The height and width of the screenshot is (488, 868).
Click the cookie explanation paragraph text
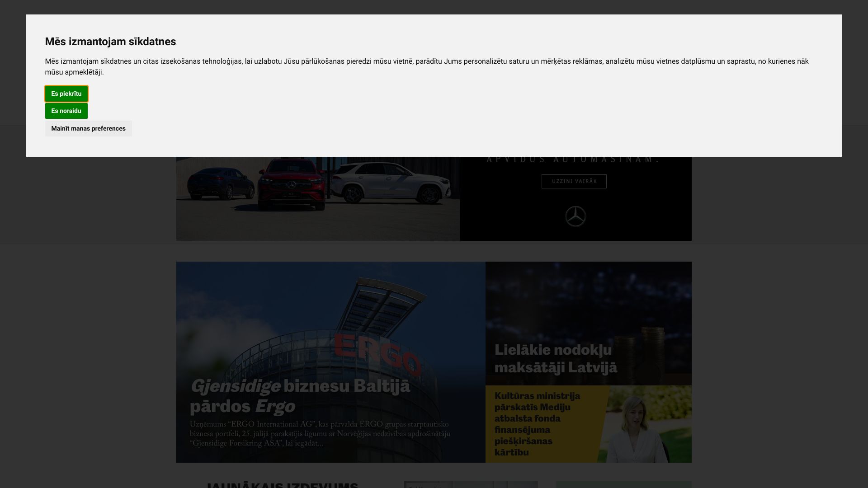click(x=426, y=67)
